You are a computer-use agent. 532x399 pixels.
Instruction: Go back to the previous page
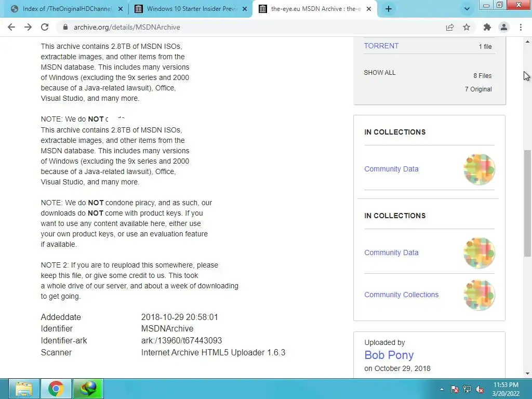(x=11, y=27)
